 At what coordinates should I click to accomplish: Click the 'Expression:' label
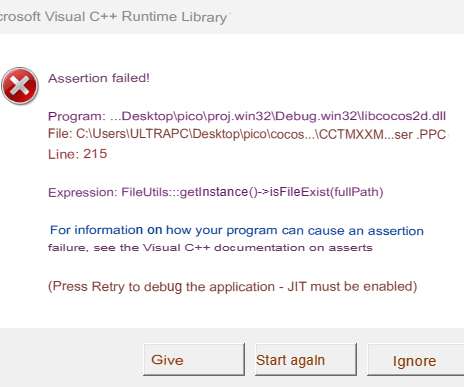pyautogui.click(x=83, y=193)
